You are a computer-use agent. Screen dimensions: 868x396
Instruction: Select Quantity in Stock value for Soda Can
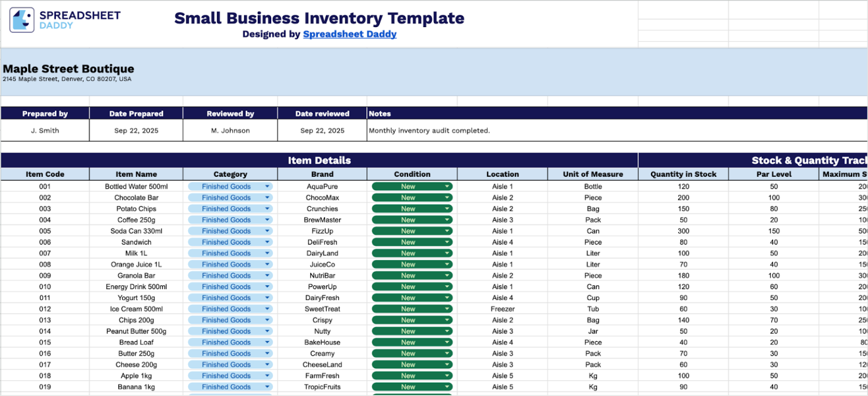click(683, 231)
